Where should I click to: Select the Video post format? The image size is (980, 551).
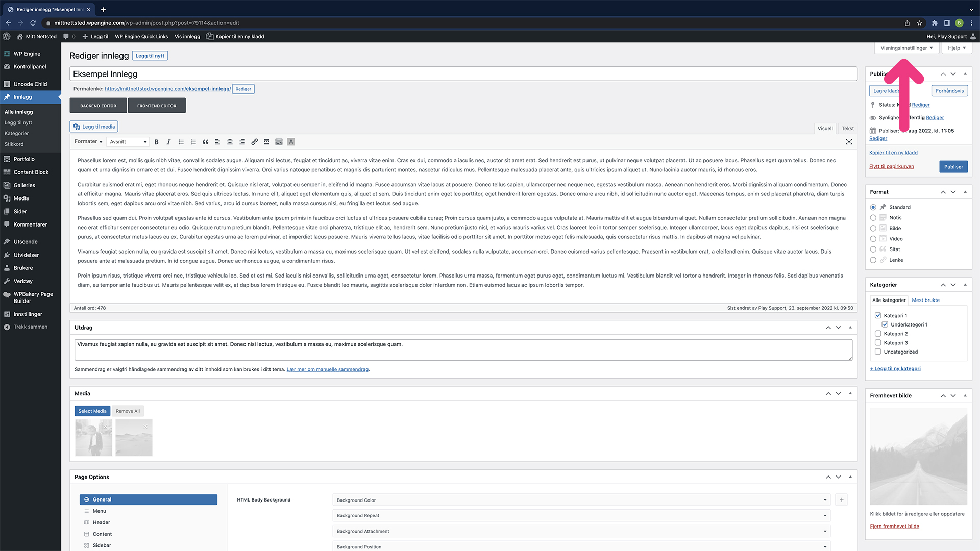pyautogui.click(x=873, y=239)
